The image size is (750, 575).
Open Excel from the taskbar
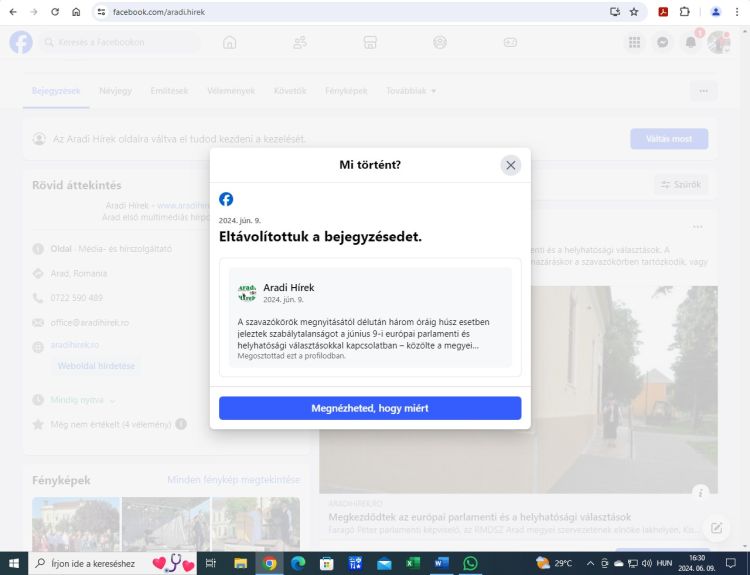pos(413,563)
